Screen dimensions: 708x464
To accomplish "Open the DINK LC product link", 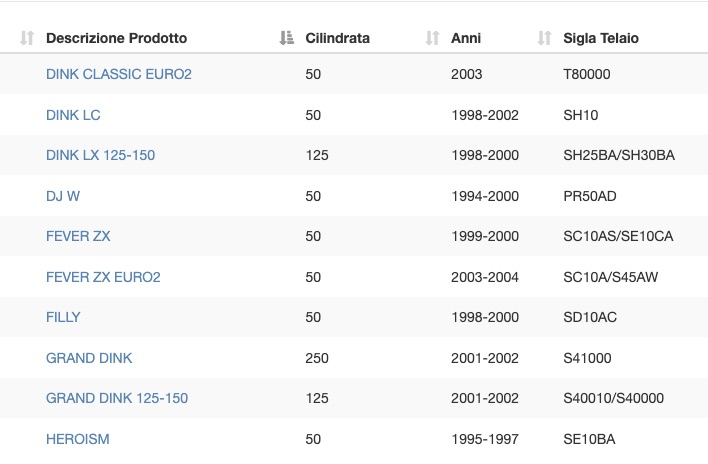I will pyautogui.click(x=73, y=115).
